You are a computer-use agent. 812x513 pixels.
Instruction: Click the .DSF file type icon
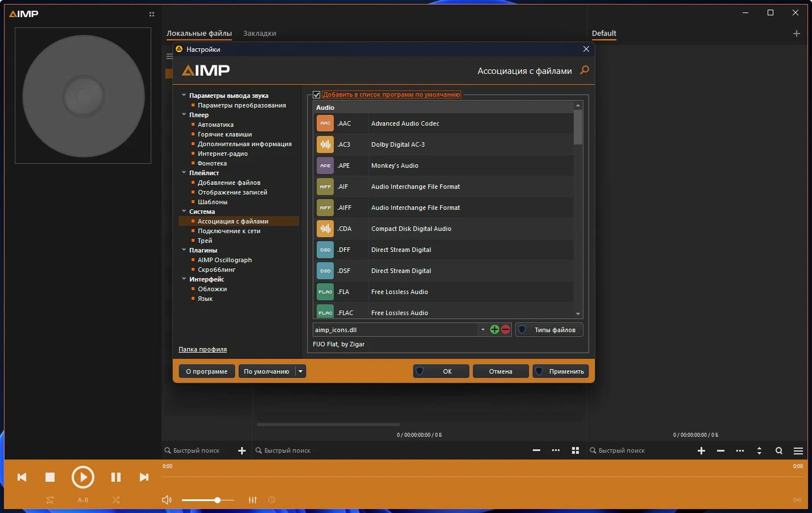(x=325, y=271)
